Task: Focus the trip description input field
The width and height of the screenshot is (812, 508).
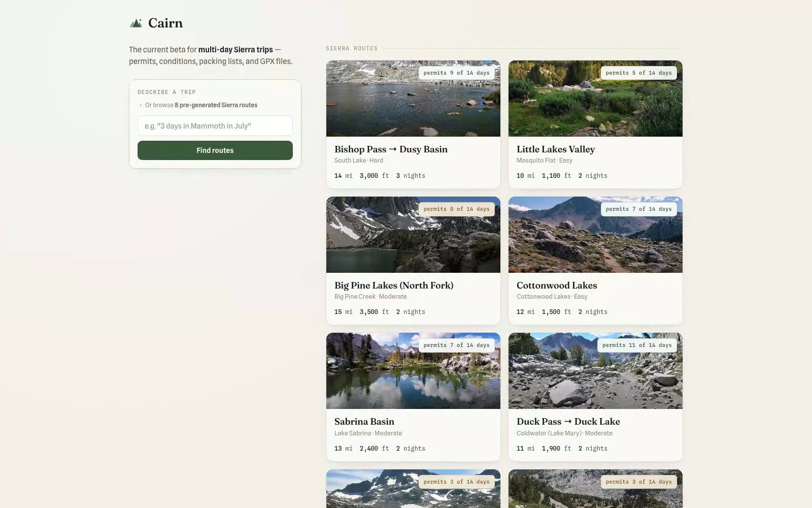Action: pyautogui.click(x=215, y=126)
